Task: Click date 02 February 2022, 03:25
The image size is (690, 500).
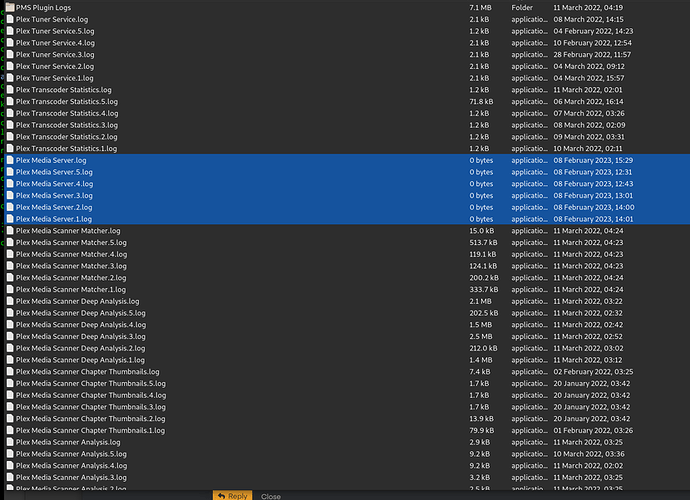Action: [x=593, y=372]
